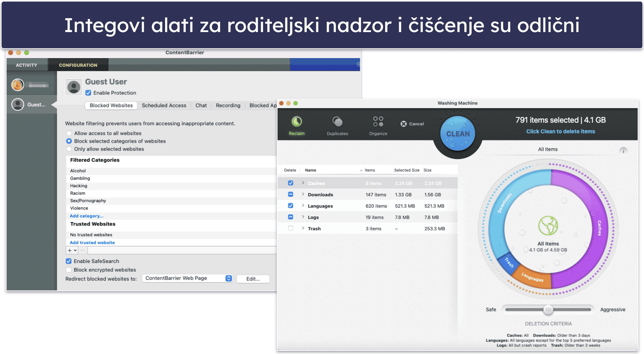
Task: Open the info icon next to All Items
Action: [x=623, y=151]
